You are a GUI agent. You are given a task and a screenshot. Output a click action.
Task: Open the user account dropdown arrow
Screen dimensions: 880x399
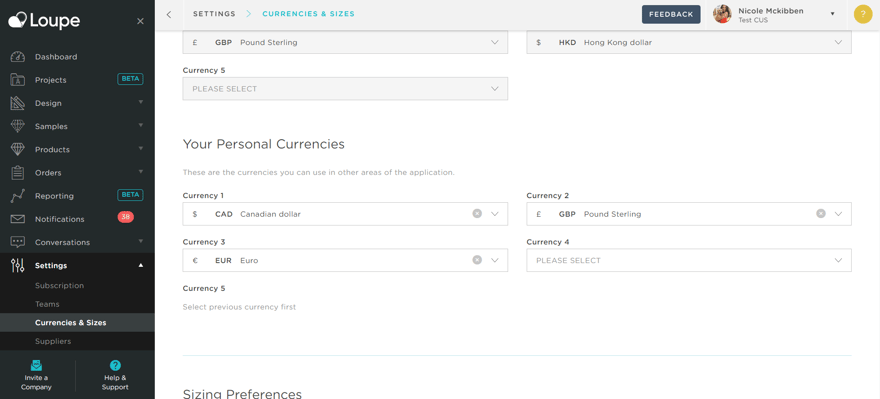tap(832, 14)
